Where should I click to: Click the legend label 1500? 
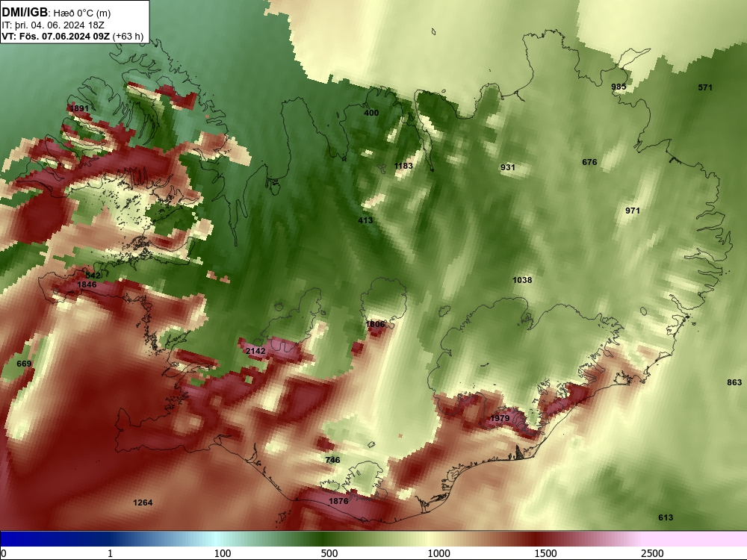(x=545, y=553)
